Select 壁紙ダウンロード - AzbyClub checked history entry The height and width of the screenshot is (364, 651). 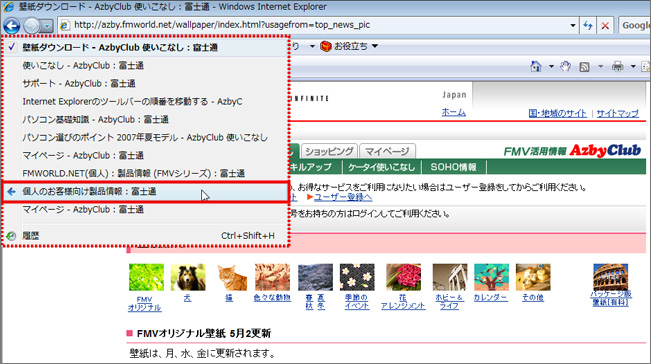(x=145, y=47)
